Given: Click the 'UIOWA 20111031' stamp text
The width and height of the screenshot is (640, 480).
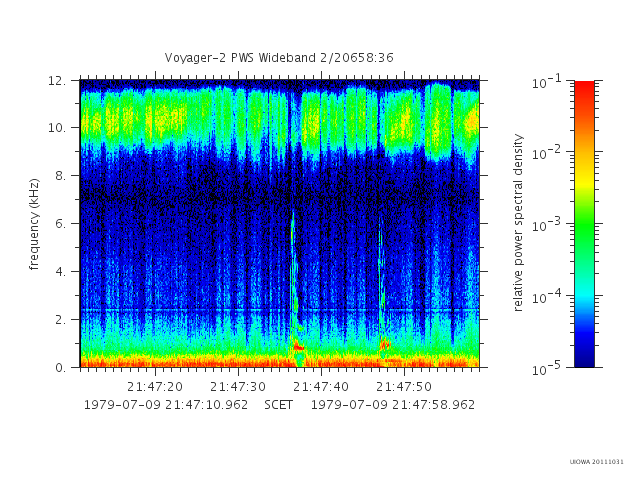Looking at the screenshot, I should pyautogui.click(x=596, y=462).
